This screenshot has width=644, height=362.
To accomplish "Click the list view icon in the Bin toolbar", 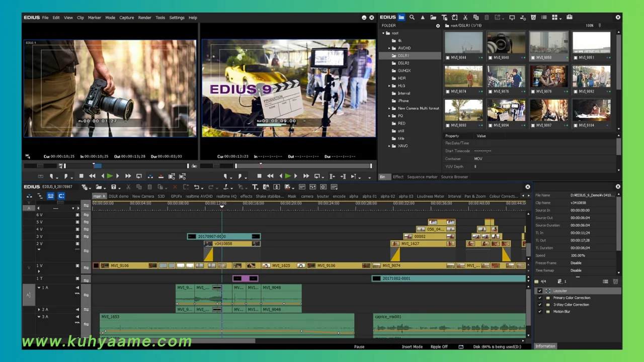I will 544,17.
